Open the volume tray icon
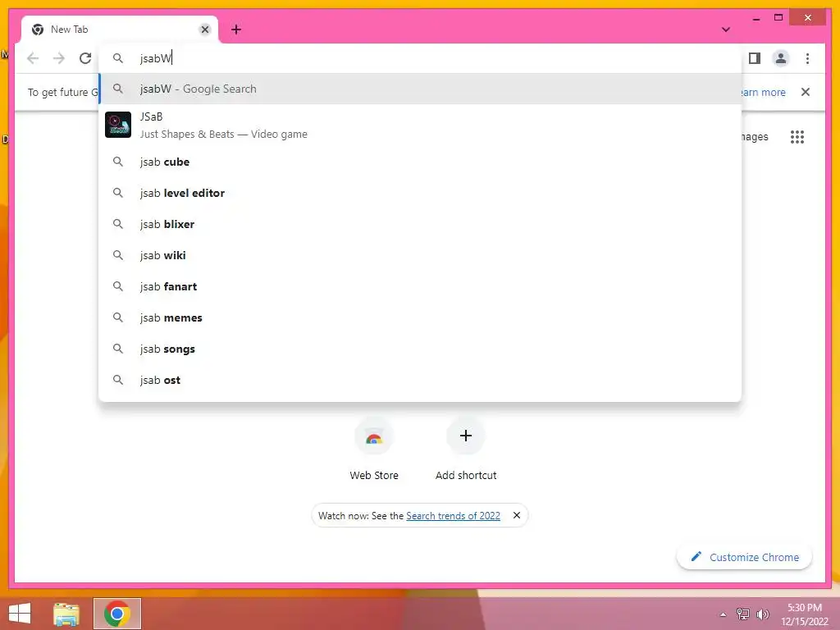The width and height of the screenshot is (840, 630). pos(762,614)
